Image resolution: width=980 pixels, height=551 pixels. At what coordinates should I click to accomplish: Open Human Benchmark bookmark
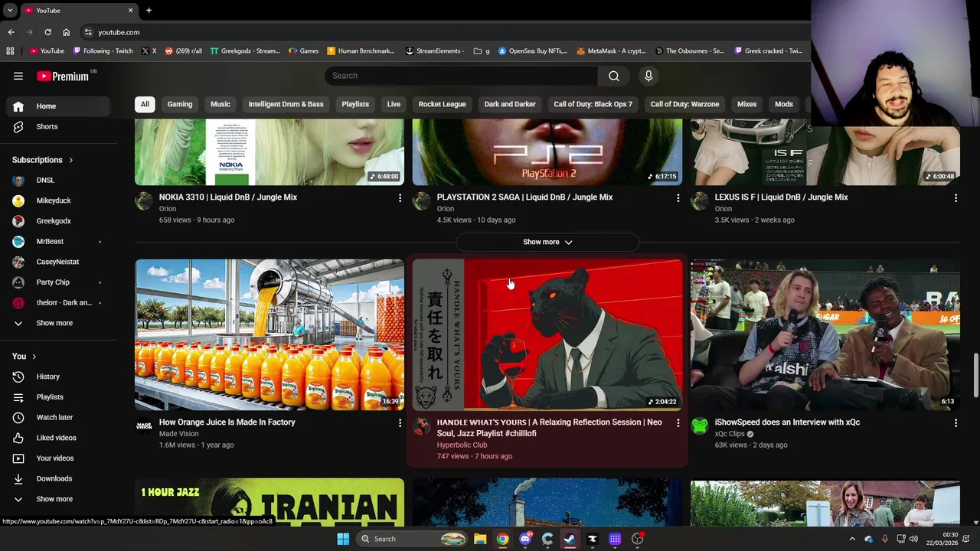click(360, 51)
